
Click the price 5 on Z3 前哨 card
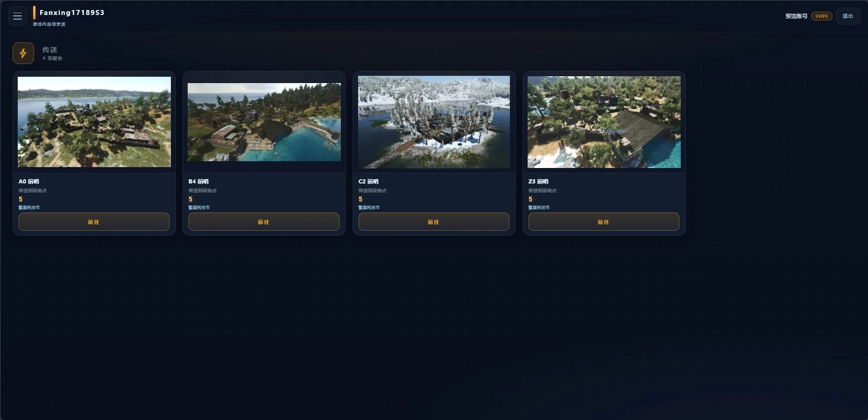(x=530, y=199)
